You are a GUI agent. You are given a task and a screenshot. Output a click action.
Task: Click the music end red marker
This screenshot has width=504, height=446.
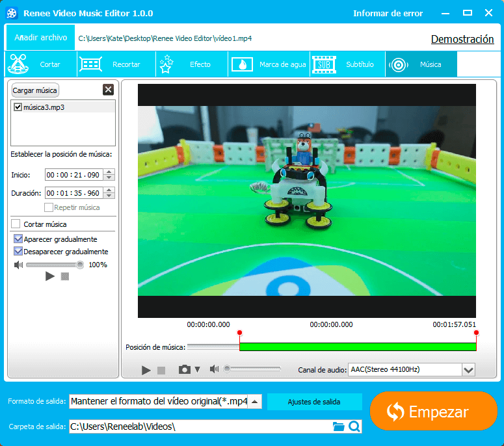(476, 333)
